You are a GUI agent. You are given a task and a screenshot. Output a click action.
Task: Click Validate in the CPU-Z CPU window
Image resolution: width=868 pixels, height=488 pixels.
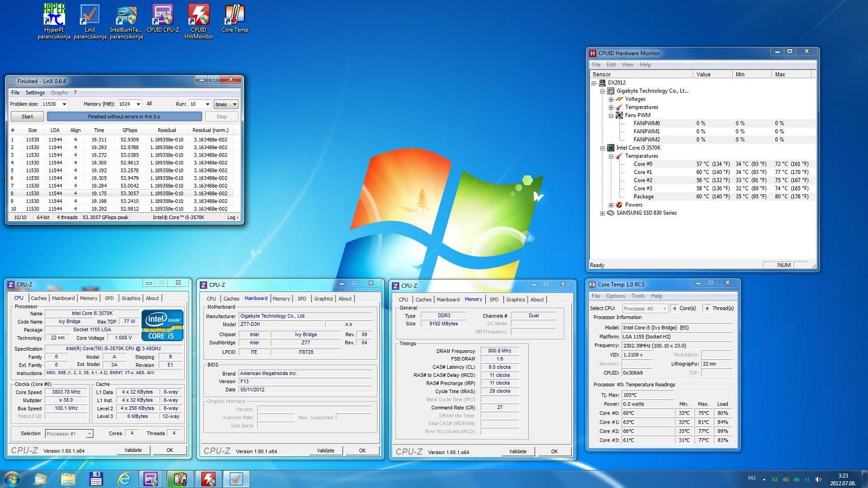tap(133, 450)
